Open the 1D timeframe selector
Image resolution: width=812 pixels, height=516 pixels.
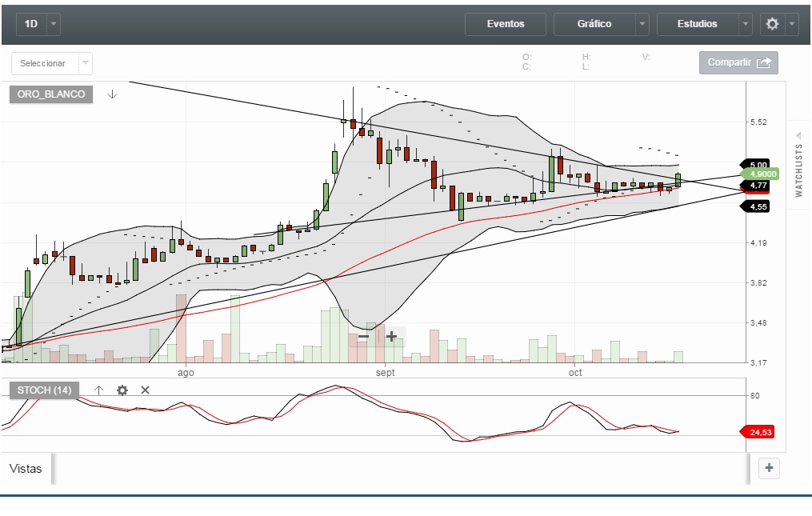tap(31, 24)
